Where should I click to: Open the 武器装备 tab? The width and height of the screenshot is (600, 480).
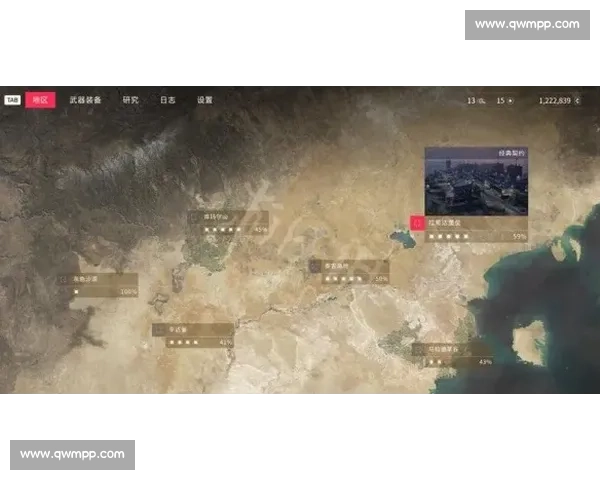coord(85,100)
